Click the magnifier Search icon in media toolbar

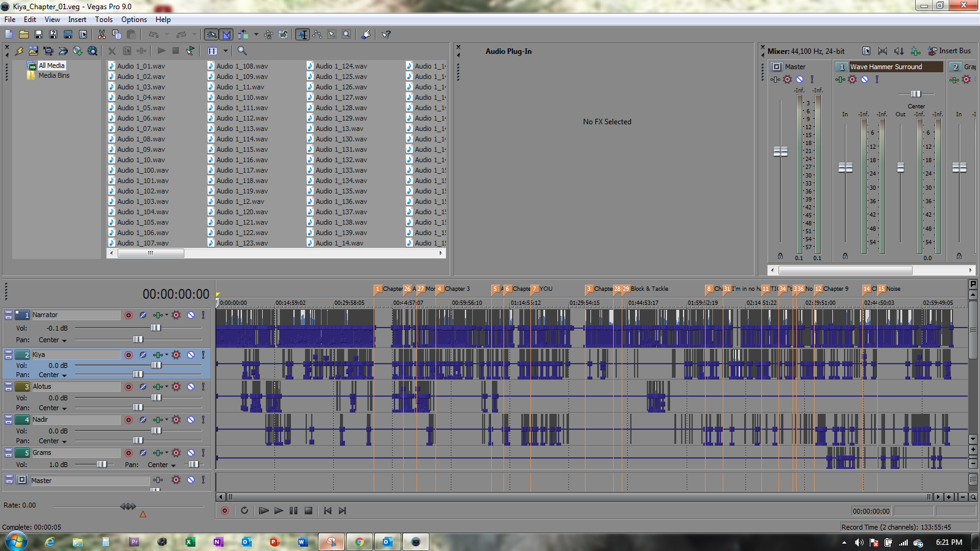[x=242, y=51]
